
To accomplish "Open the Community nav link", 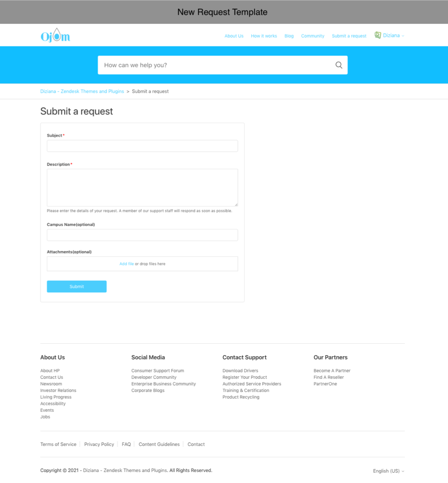I will tap(312, 36).
